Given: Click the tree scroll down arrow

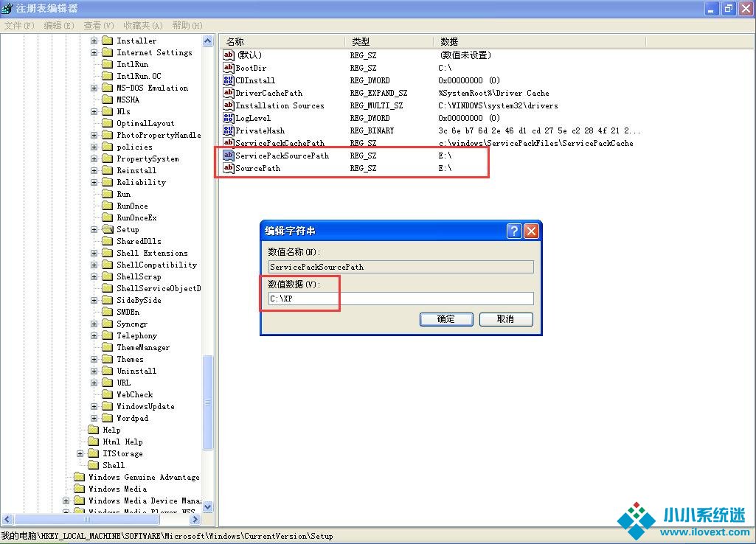Looking at the screenshot, I should [x=208, y=506].
